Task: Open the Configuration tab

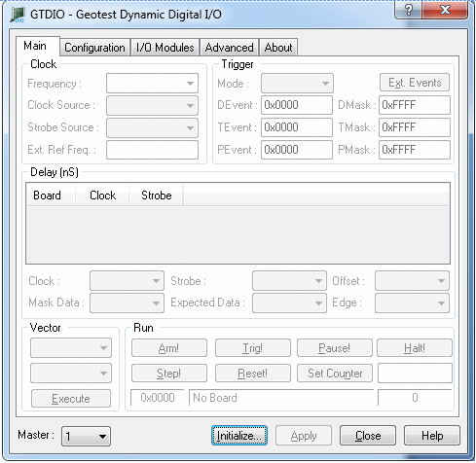Action: [94, 48]
